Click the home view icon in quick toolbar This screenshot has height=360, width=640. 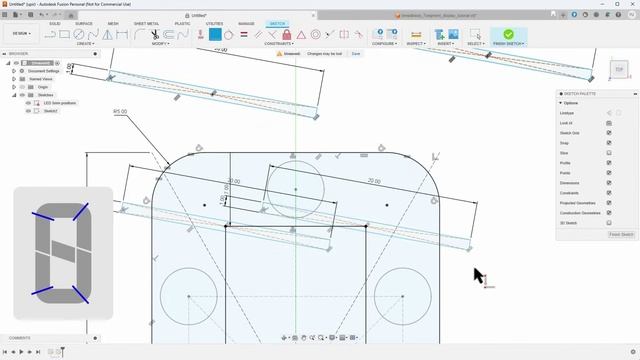(71, 15)
